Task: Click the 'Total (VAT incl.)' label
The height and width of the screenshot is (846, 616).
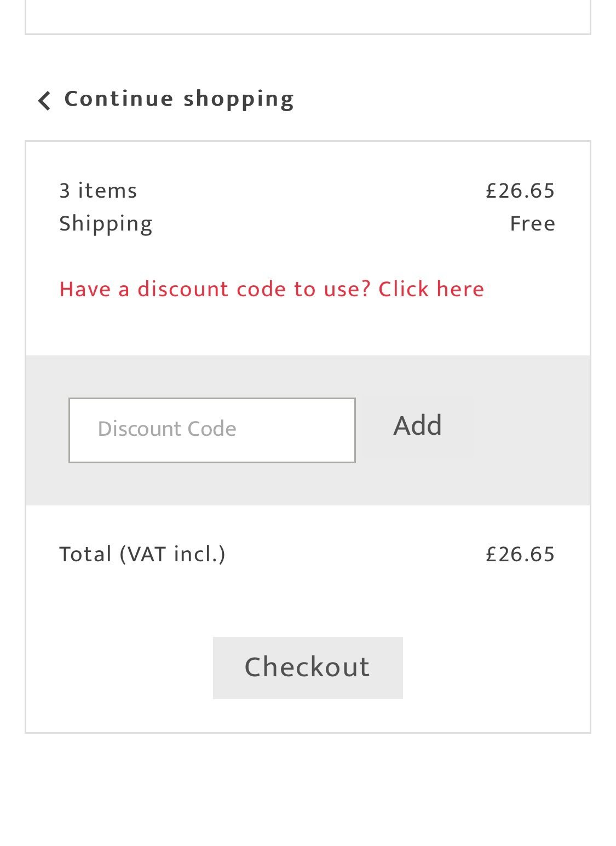Action: point(142,554)
